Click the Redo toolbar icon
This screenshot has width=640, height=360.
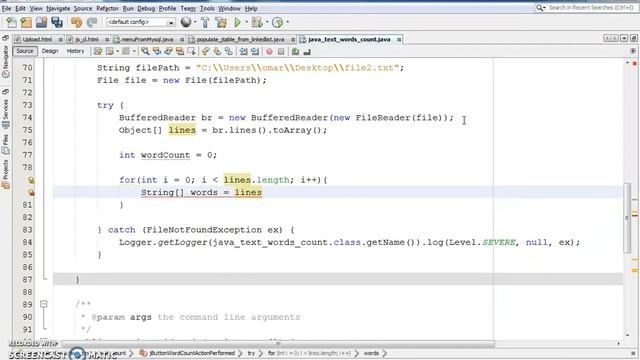tap(92, 22)
